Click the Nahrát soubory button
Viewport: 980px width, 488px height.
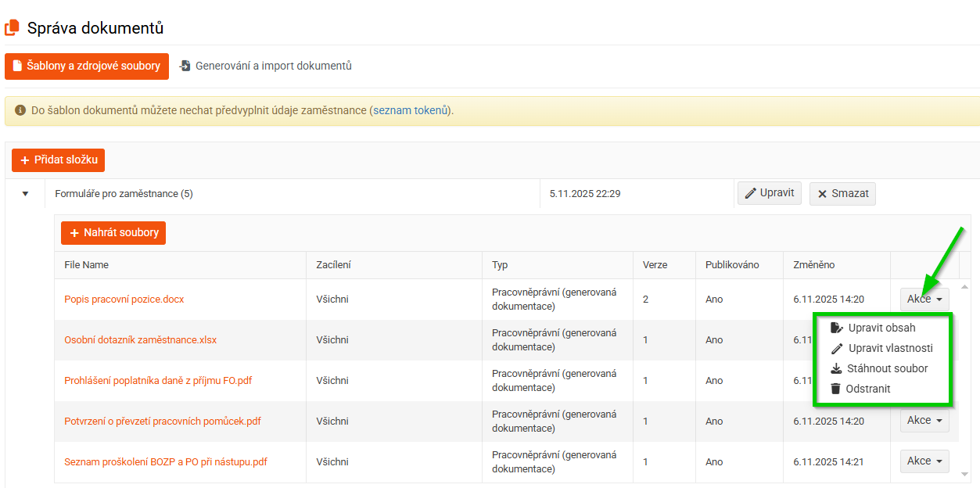pyautogui.click(x=113, y=233)
